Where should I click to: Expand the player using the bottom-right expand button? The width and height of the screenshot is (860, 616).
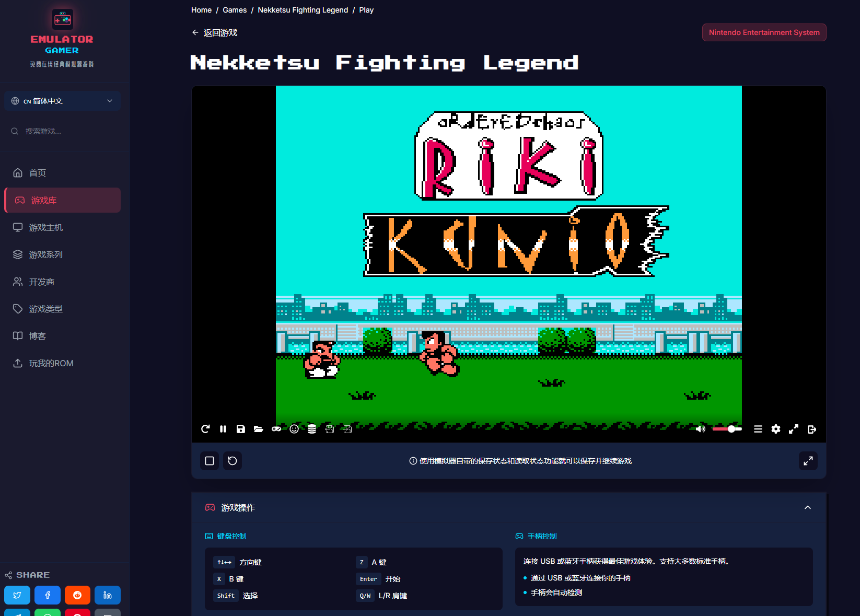click(x=808, y=461)
